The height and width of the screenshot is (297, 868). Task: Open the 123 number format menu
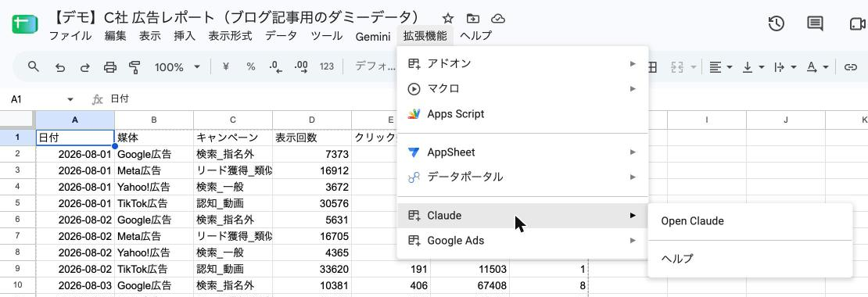(327, 67)
